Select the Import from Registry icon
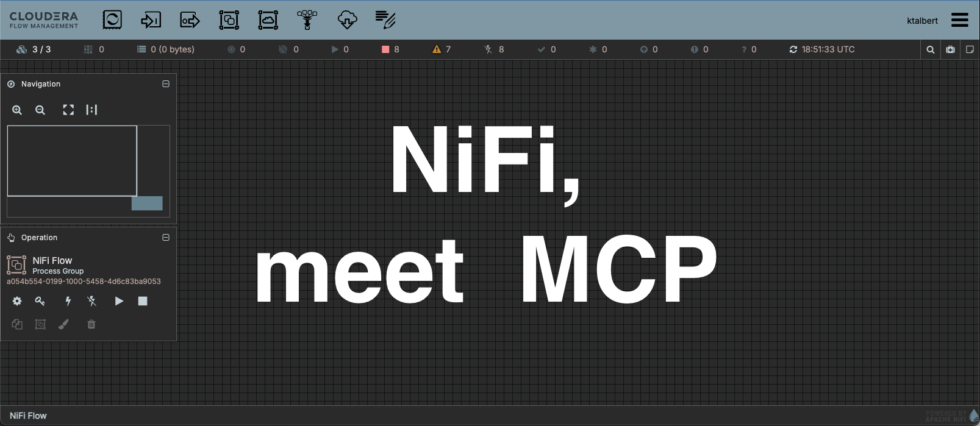The width and height of the screenshot is (980, 426). click(347, 20)
